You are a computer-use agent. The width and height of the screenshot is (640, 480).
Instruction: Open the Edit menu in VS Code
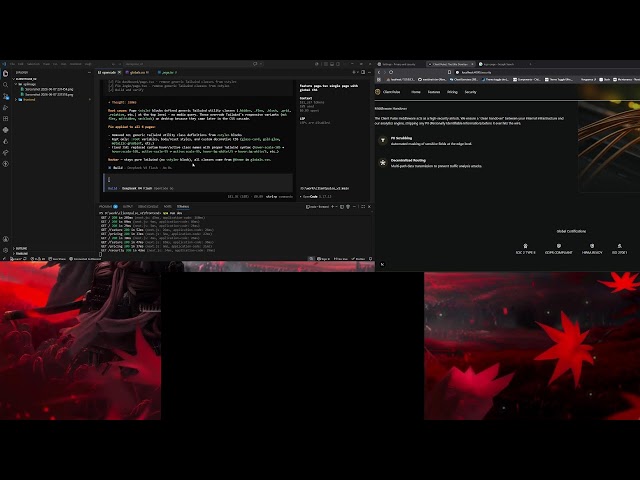(20, 64)
